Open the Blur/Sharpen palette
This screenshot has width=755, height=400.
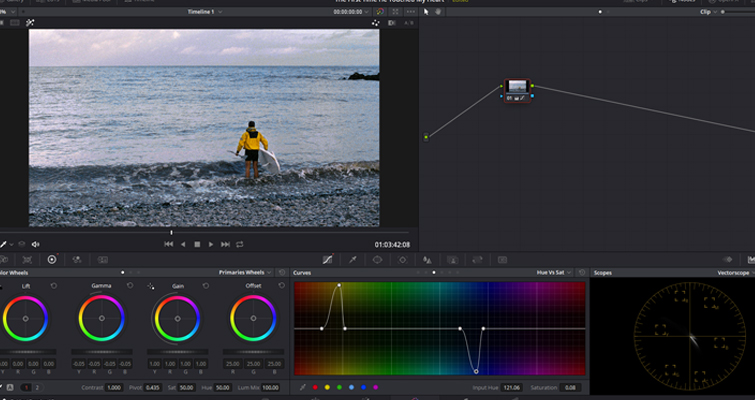click(x=427, y=259)
